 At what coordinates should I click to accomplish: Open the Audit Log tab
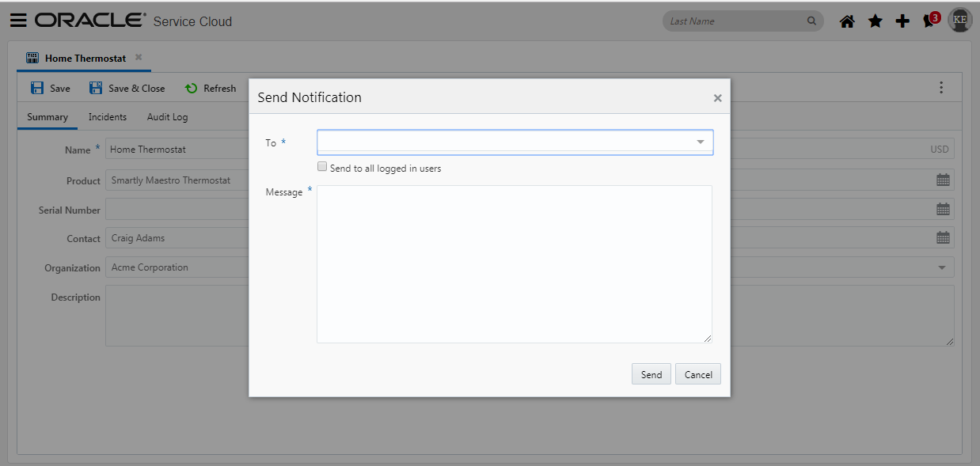(167, 116)
